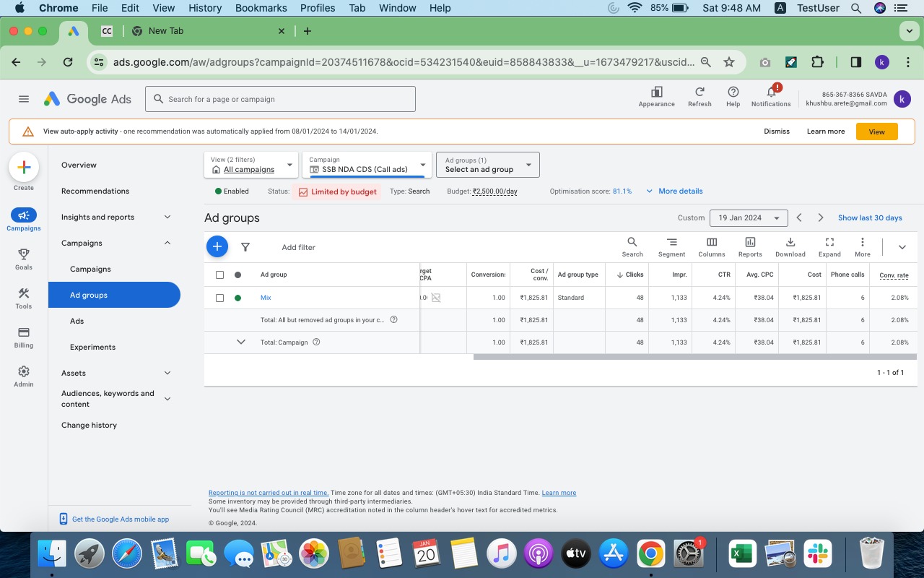The image size is (924, 578).
Task: Click the Show last 30 days link
Action: tap(870, 217)
